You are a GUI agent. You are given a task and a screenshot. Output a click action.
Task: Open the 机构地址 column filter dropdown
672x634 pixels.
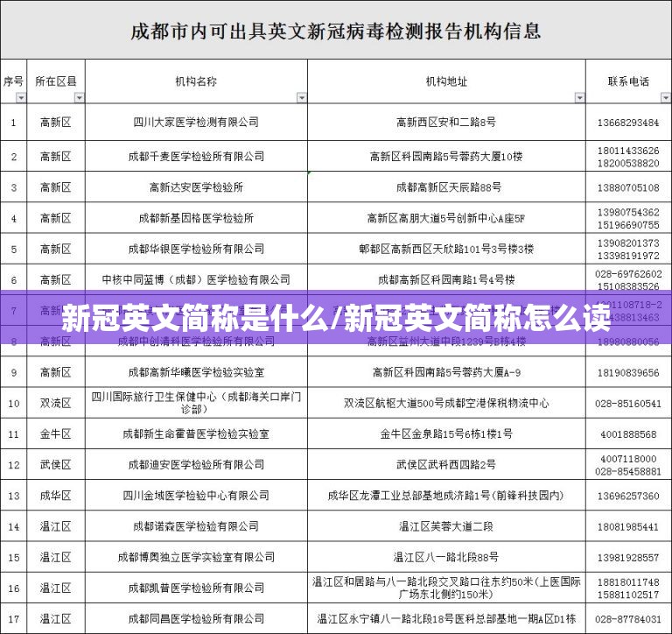580,98
